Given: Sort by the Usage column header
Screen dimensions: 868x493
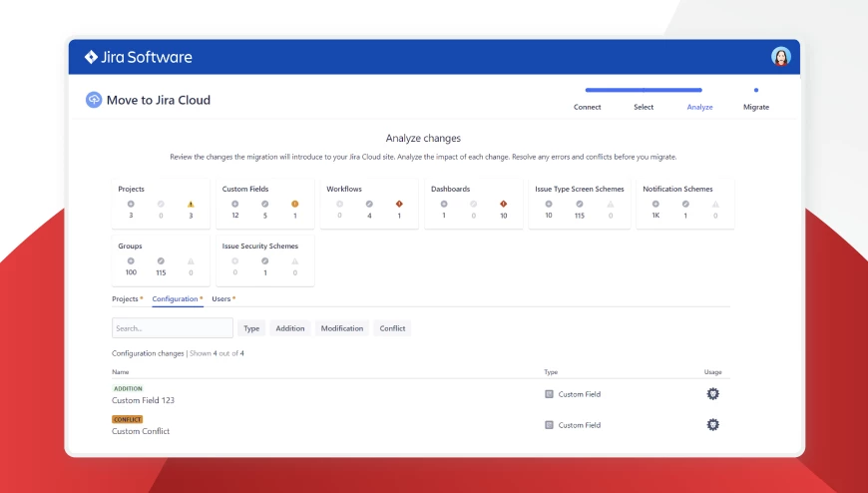Looking at the screenshot, I should pos(713,372).
